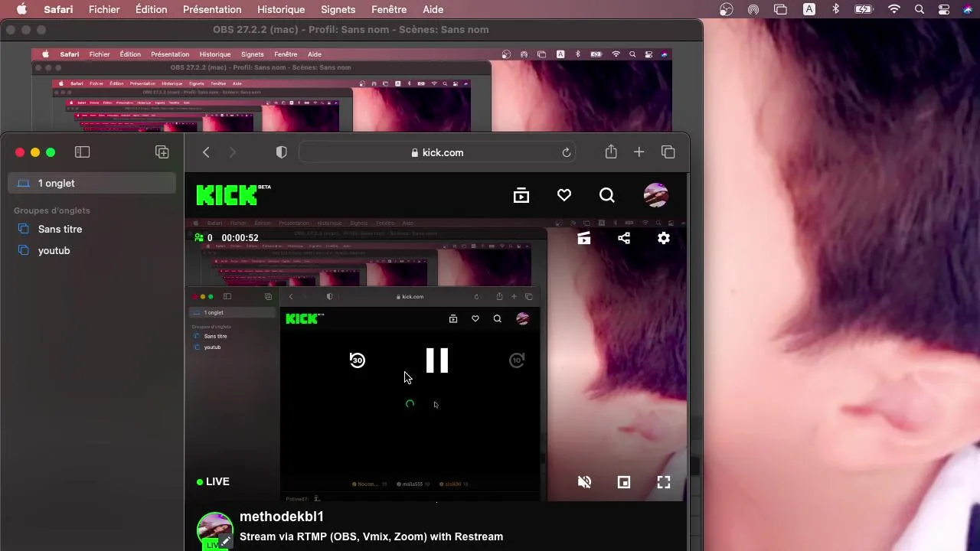
Task: Open Kick search icon
Action: coord(607,195)
